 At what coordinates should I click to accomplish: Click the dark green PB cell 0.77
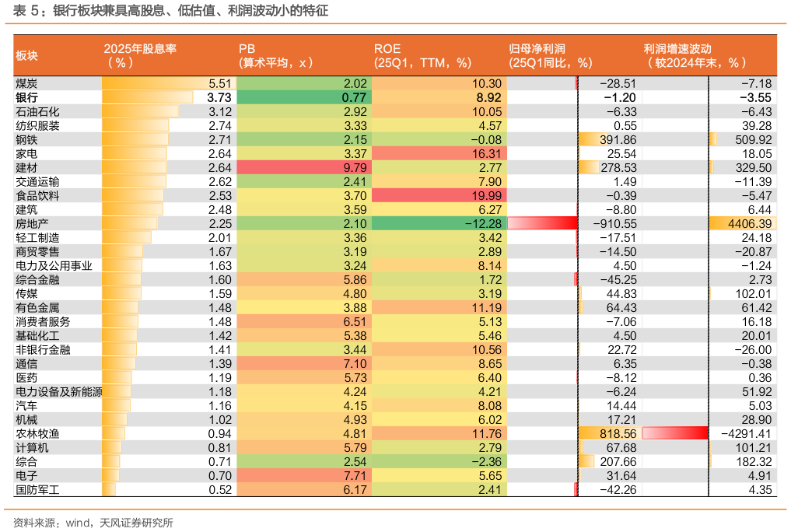coord(302,97)
